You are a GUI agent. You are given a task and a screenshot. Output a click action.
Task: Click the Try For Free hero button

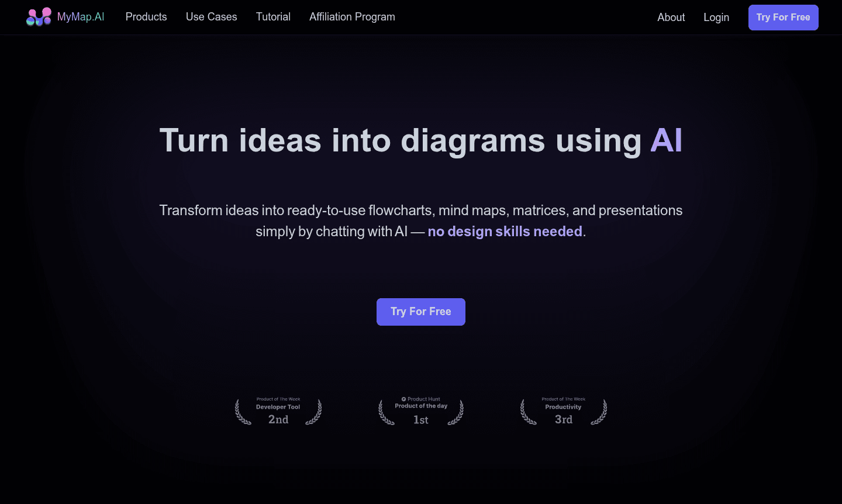point(421,312)
